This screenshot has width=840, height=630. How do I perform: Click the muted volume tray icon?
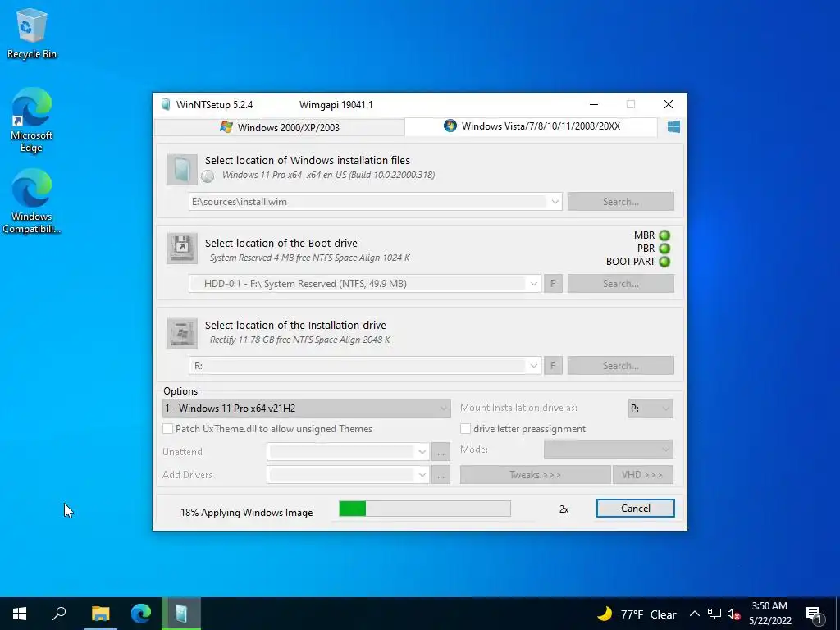[733, 614]
